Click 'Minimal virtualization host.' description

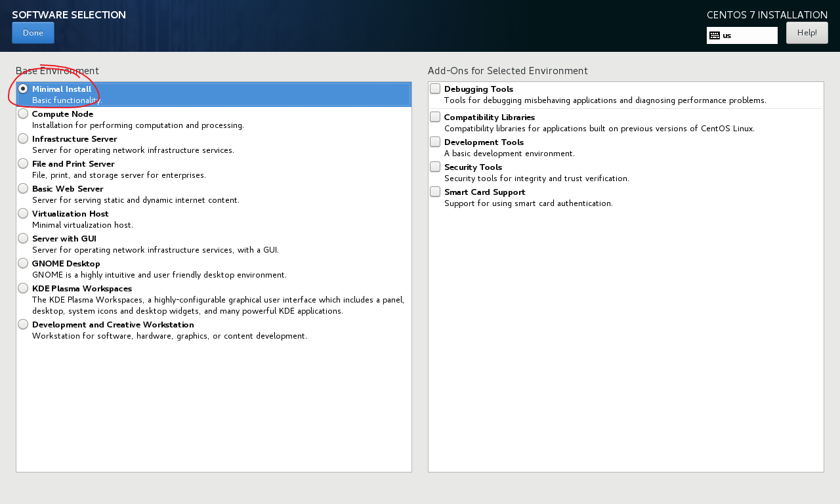[83, 225]
